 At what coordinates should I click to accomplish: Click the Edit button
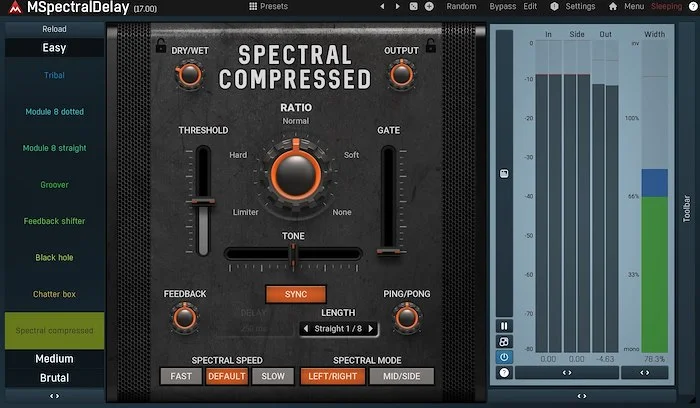pyautogui.click(x=530, y=6)
